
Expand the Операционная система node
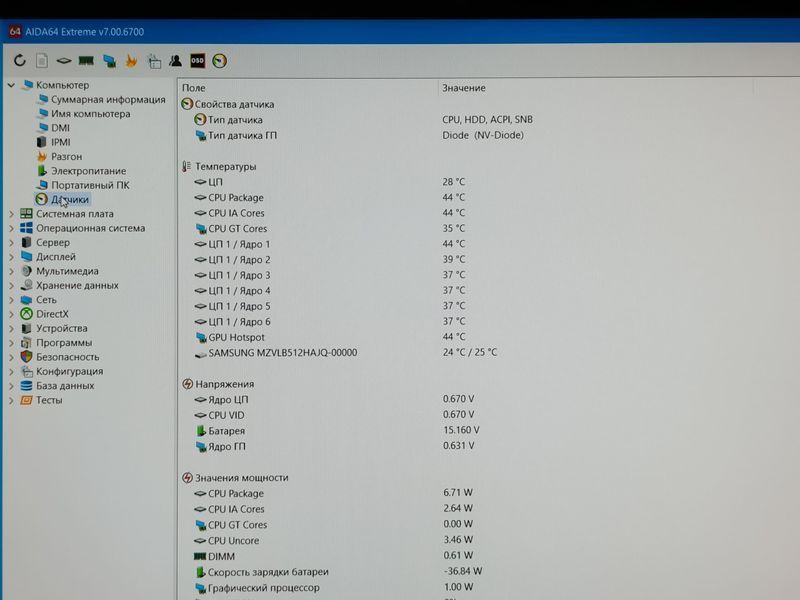pyautogui.click(x=11, y=228)
